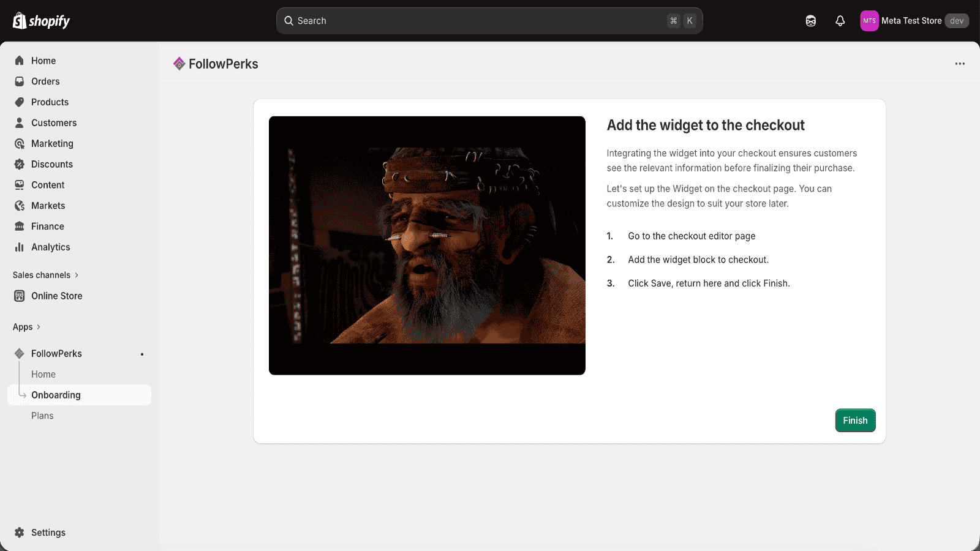Click the FollowPerks app name in sidebar
Image resolution: width=980 pixels, height=551 pixels.
(56, 354)
